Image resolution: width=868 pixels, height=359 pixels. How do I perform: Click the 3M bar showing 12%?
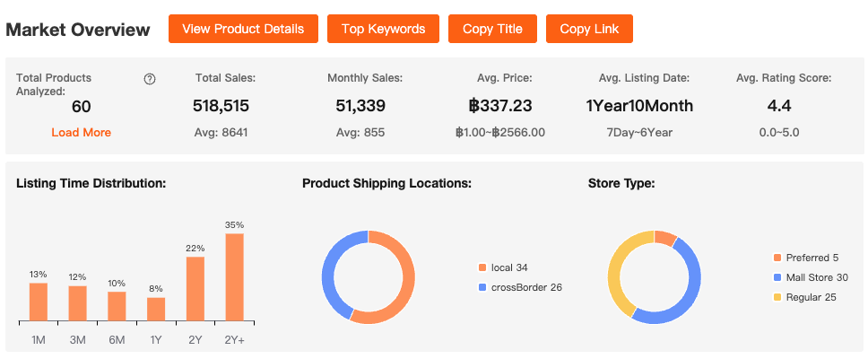(x=78, y=303)
